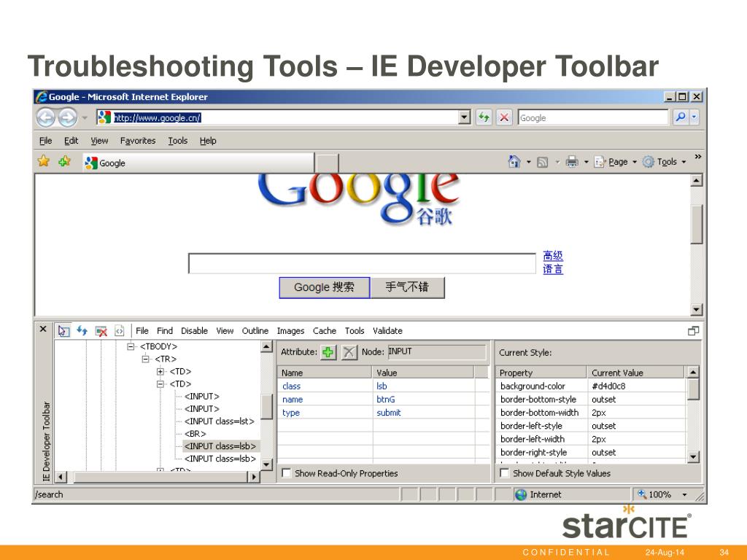This screenshot has height=560, width=747.
Task: Click the remove attribute X icon
Action: (x=349, y=352)
